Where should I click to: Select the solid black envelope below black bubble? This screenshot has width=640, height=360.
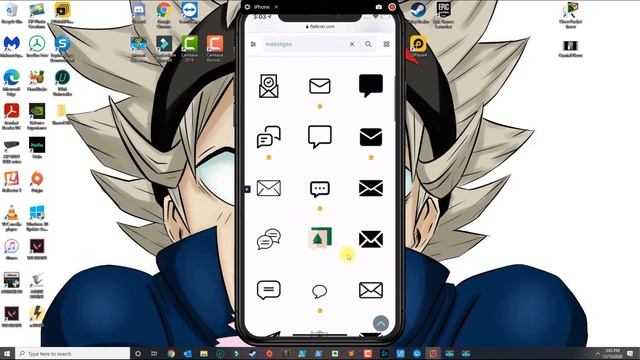tap(371, 137)
